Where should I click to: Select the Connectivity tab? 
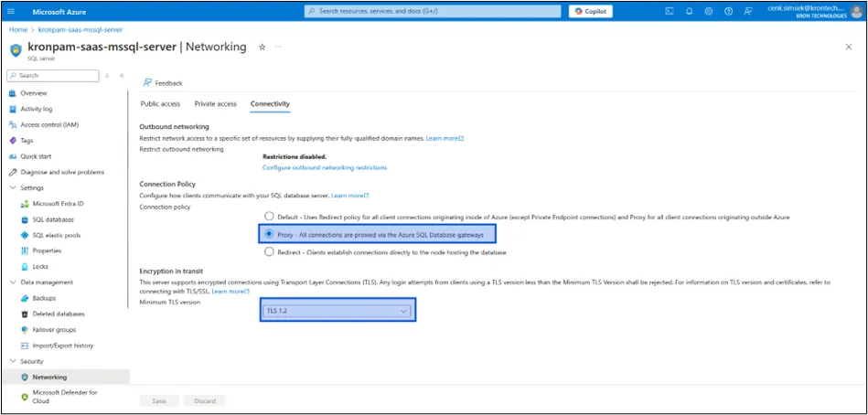tap(270, 104)
